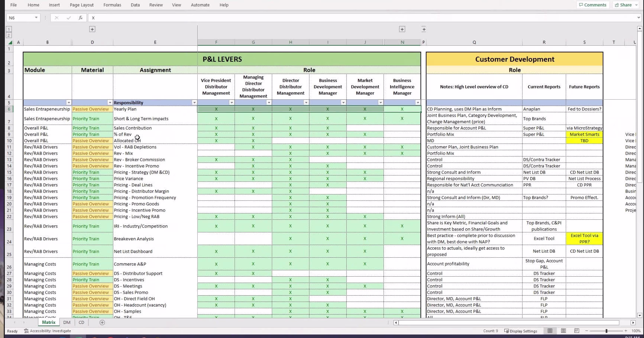
Task: Switch to Page Break Preview icon
Action: (576, 331)
